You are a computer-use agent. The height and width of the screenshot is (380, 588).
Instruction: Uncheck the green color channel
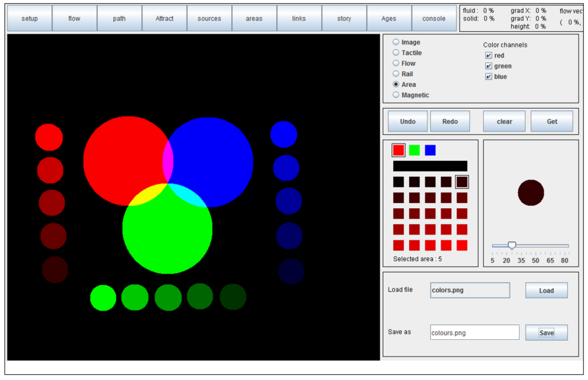(488, 66)
